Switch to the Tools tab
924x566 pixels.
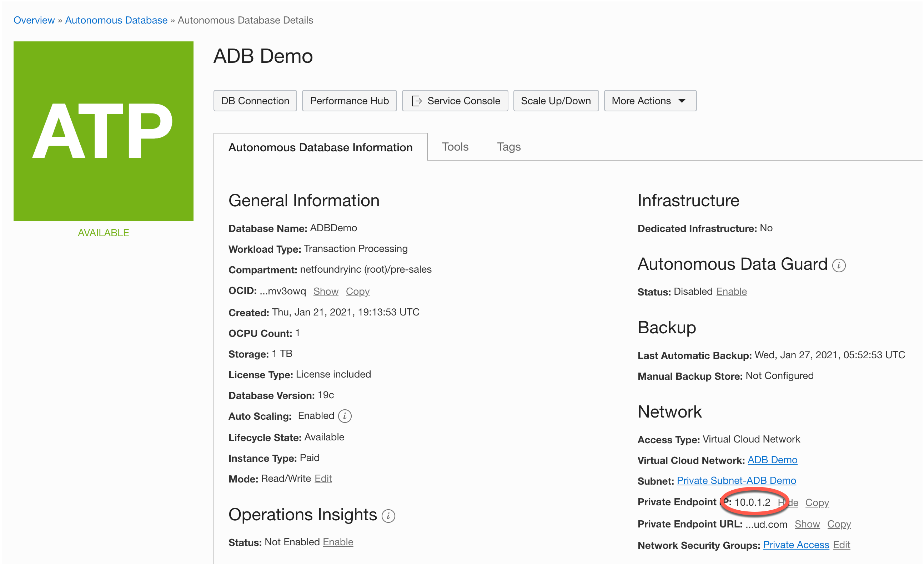click(x=456, y=147)
